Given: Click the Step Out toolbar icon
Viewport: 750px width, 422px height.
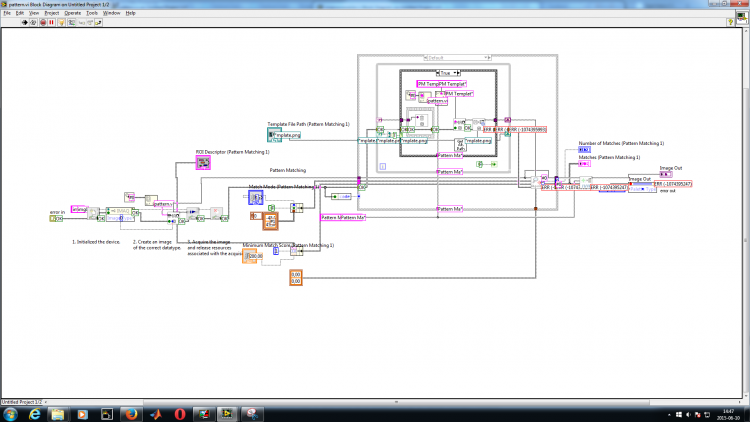Looking at the screenshot, I should [98, 22].
